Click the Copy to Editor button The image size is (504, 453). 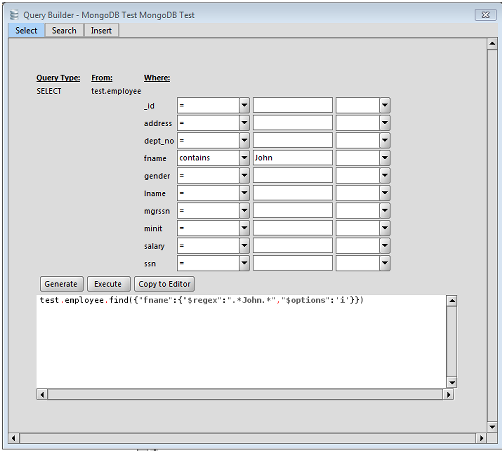[x=164, y=284]
